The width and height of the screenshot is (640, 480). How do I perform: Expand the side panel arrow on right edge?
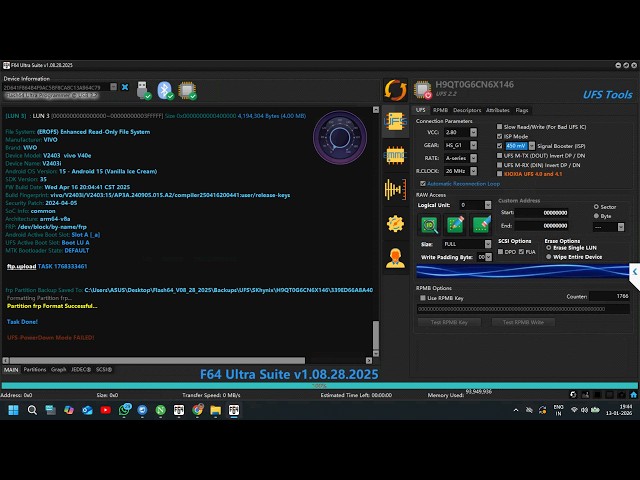click(635, 271)
